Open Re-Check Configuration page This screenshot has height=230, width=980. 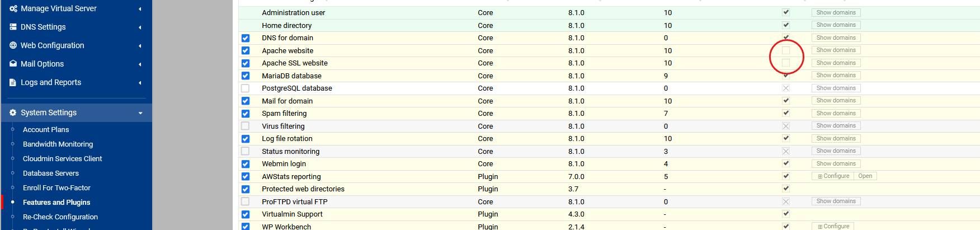60,217
